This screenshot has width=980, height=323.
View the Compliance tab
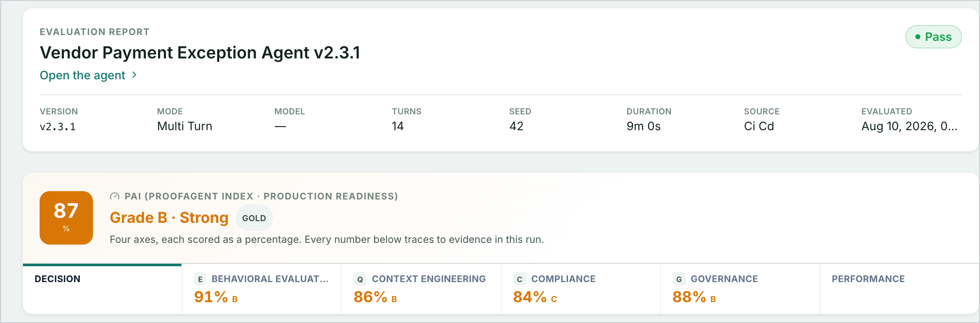(581, 289)
